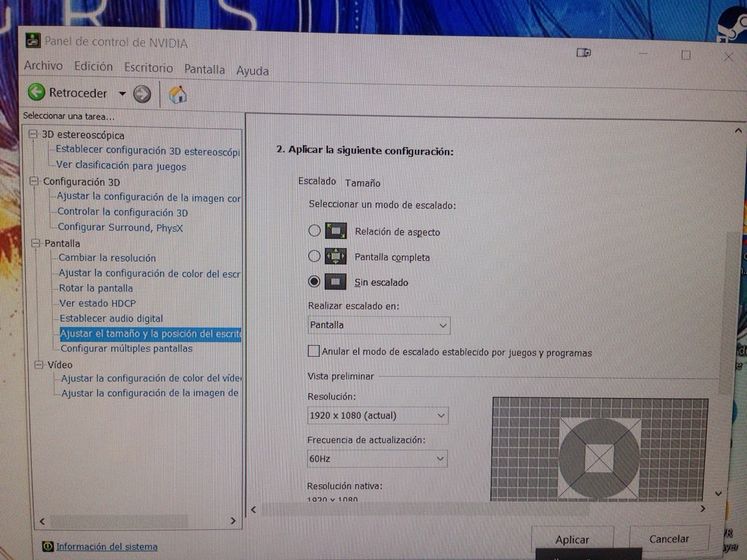The height and width of the screenshot is (560, 747).
Task: Open Realizar escalado en Pantalla dropdown
Action: (x=379, y=325)
